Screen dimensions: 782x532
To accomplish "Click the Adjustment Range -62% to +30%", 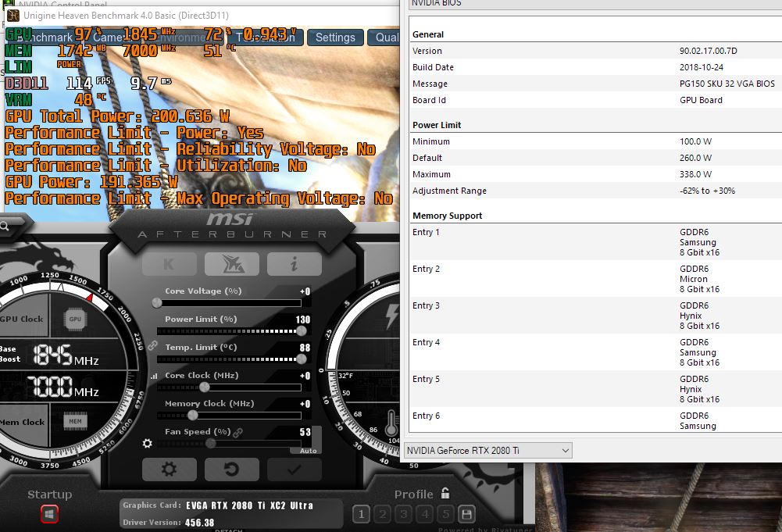I will tap(707, 191).
